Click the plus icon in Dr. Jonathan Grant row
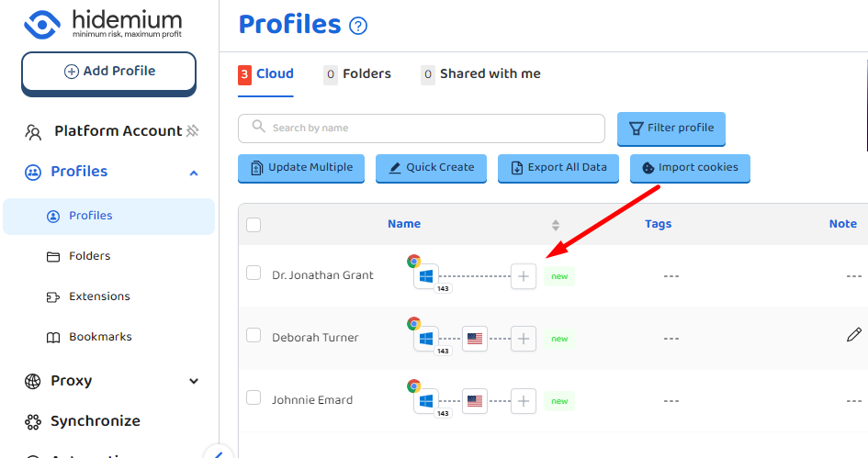This screenshot has width=868, height=458. click(x=524, y=276)
